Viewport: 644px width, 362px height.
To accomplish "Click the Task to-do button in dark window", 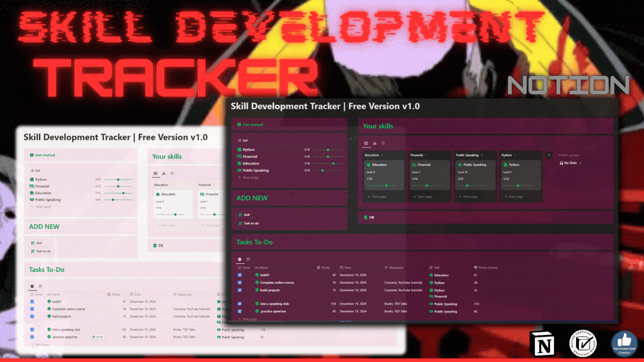I will pyautogui.click(x=249, y=223).
